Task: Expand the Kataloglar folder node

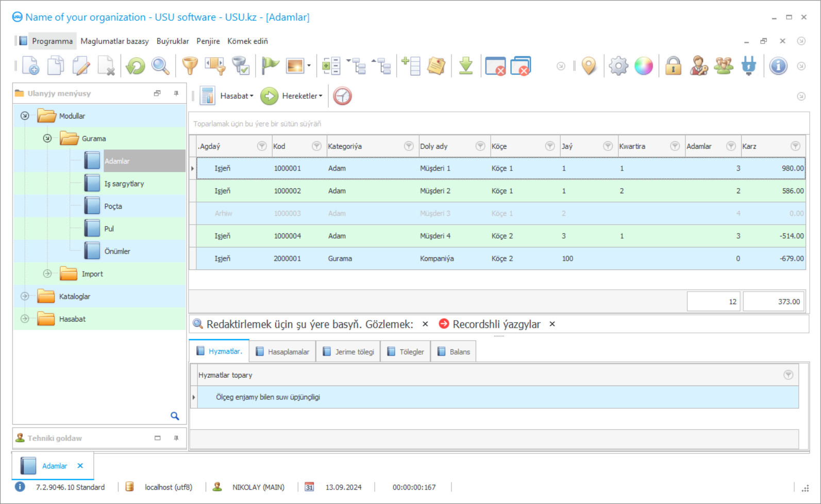Action: 25,296
